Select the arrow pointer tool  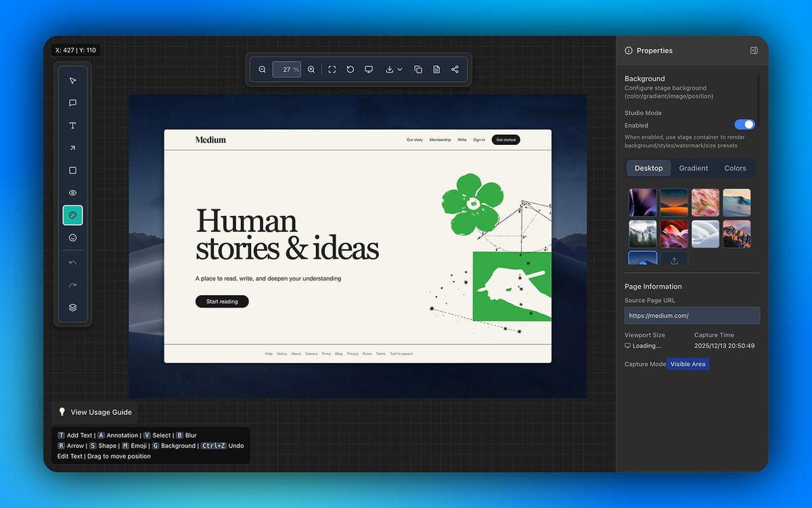click(72, 81)
